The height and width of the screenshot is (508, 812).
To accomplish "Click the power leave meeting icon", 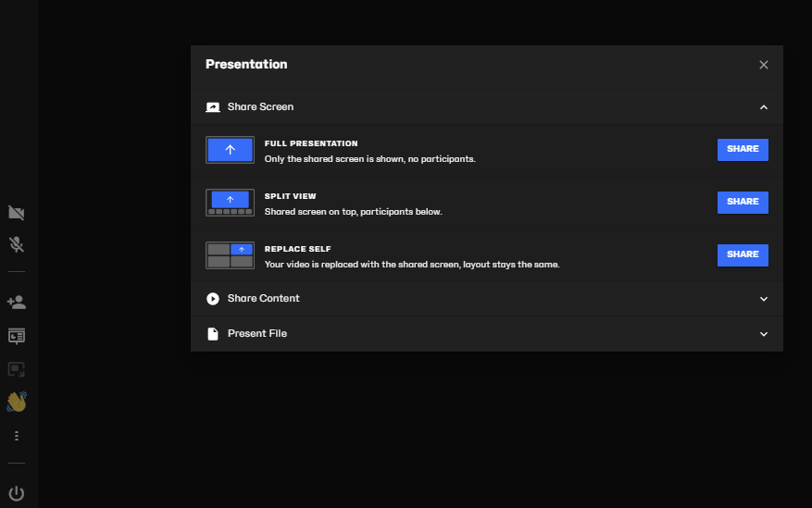I will 17,493.
